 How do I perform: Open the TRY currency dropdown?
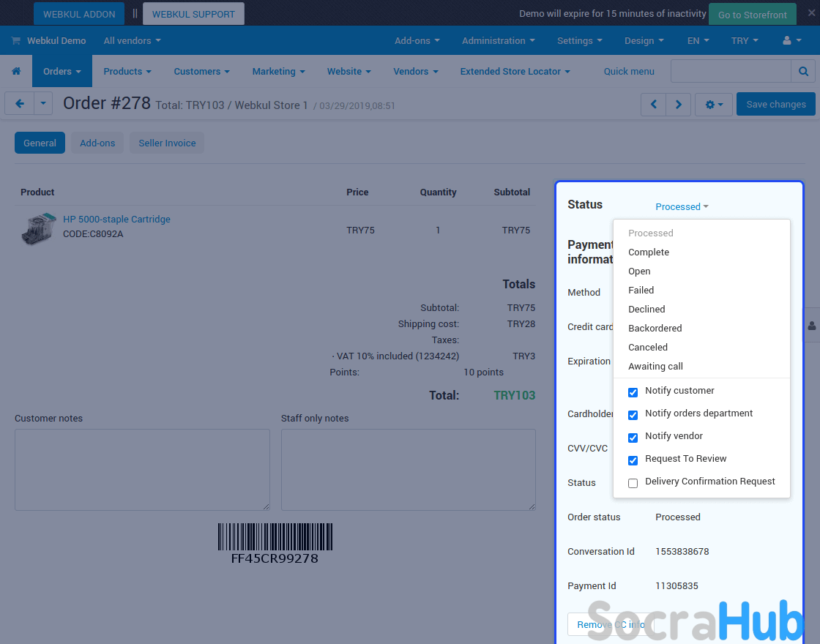[744, 41]
